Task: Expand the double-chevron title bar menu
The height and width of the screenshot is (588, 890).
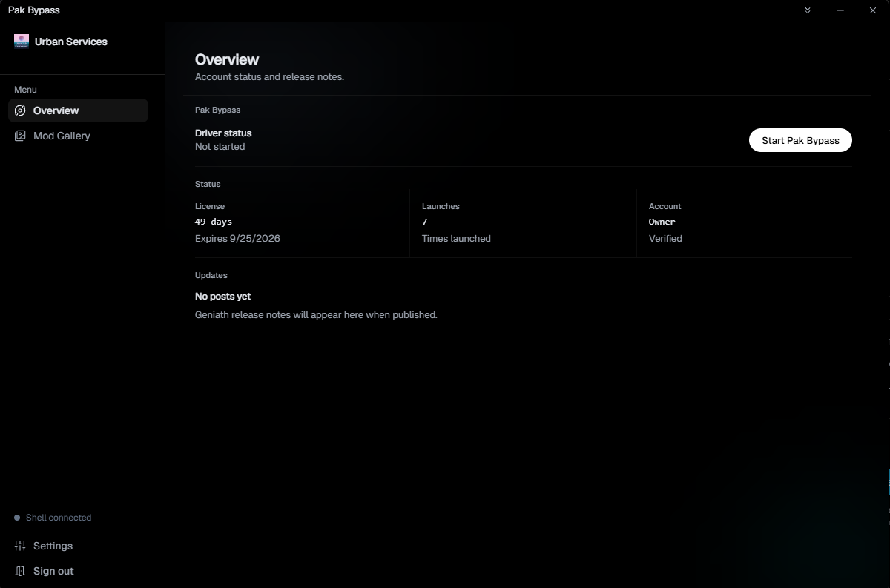Action: [808, 10]
